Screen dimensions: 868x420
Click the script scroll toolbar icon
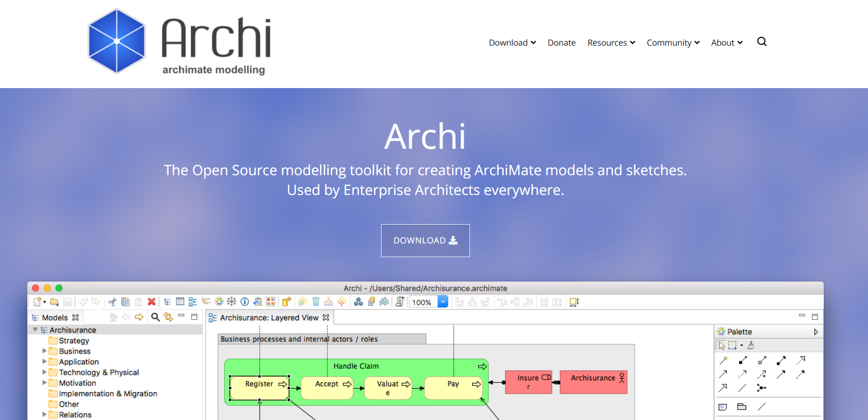400,302
